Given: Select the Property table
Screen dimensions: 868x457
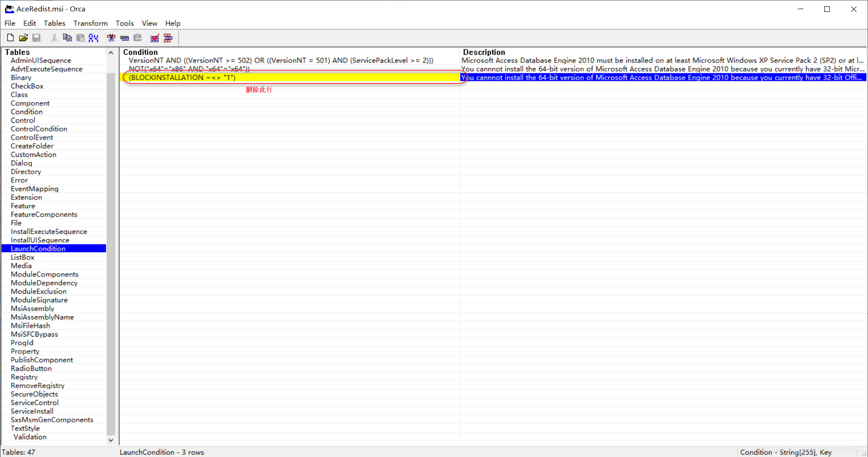Looking at the screenshot, I should coord(25,351).
